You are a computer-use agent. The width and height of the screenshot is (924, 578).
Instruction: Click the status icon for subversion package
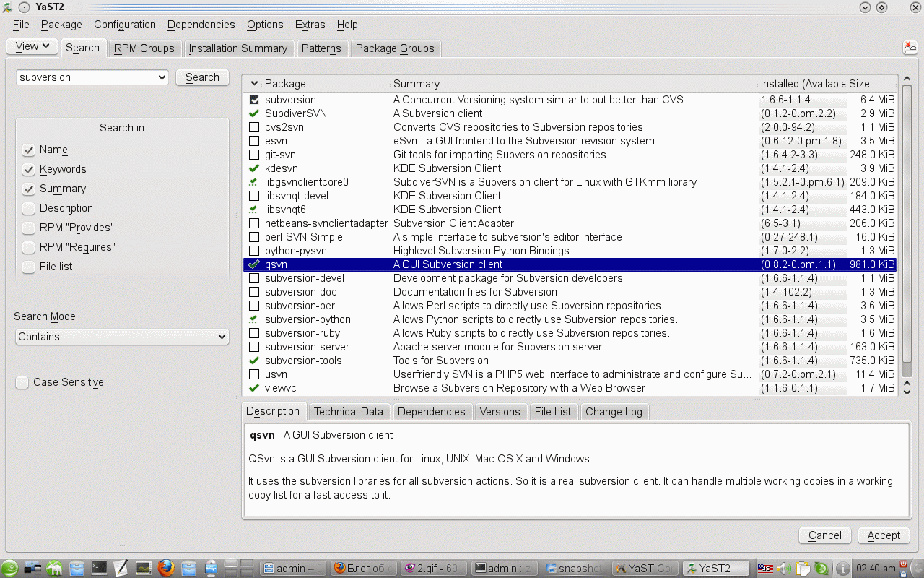(x=254, y=100)
